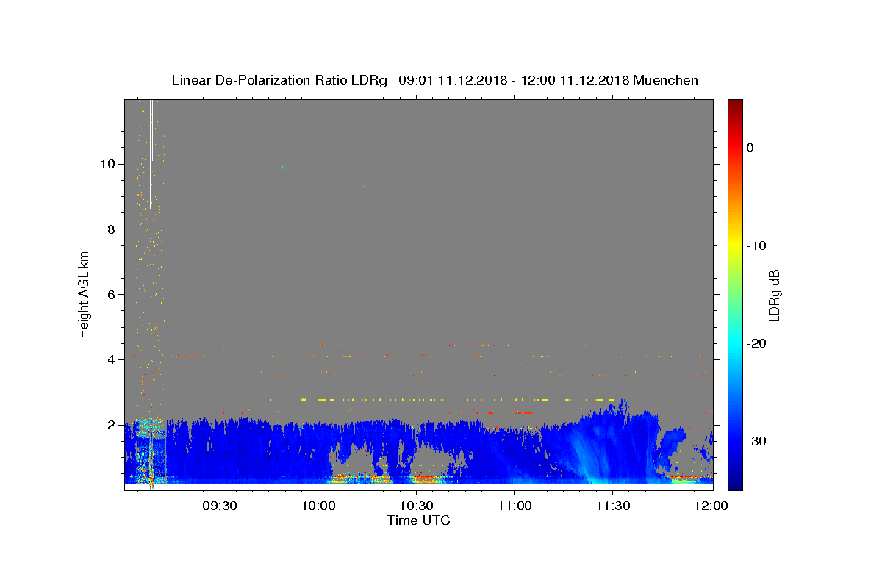Click the colorbar value 0

point(750,148)
